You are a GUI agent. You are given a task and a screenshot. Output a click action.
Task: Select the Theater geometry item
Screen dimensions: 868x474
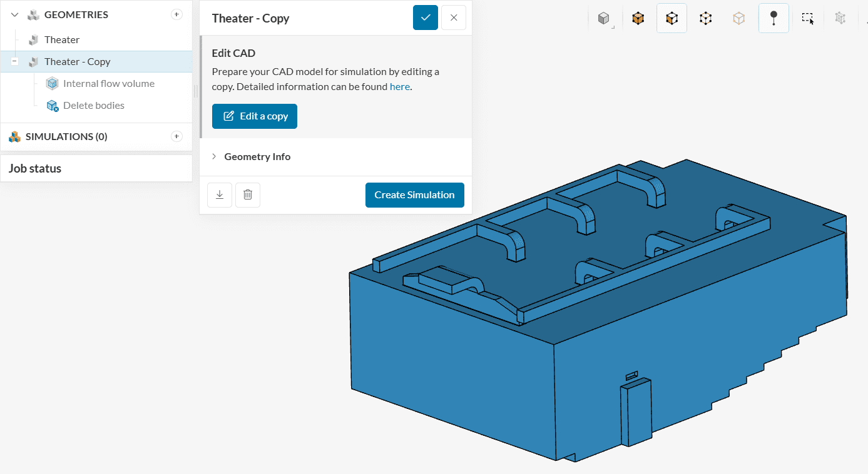[x=61, y=39]
